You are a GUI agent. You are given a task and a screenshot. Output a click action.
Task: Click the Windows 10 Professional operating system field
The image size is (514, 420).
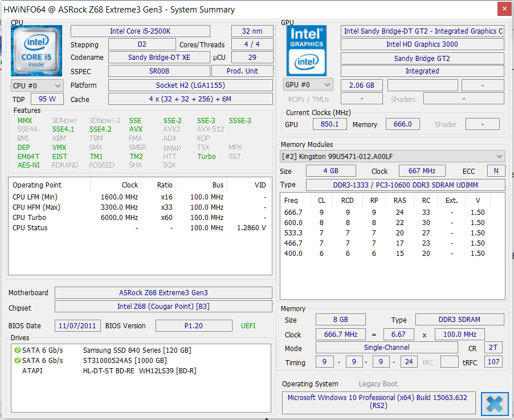tap(378, 402)
